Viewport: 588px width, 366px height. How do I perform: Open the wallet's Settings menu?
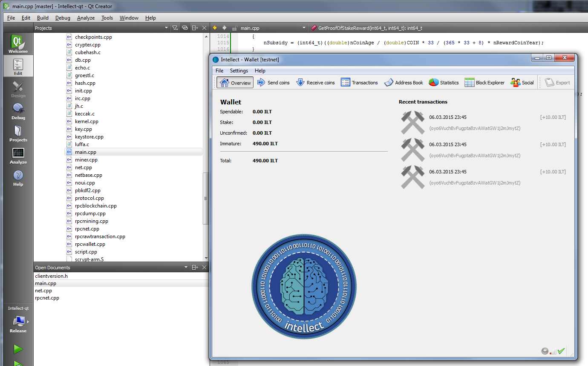(x=239, y=71)
